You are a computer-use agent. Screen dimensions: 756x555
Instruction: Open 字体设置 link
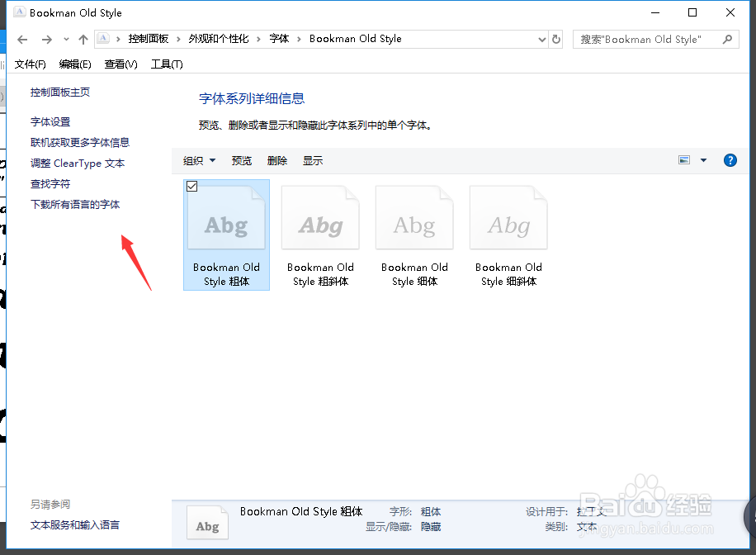point(50,122)
